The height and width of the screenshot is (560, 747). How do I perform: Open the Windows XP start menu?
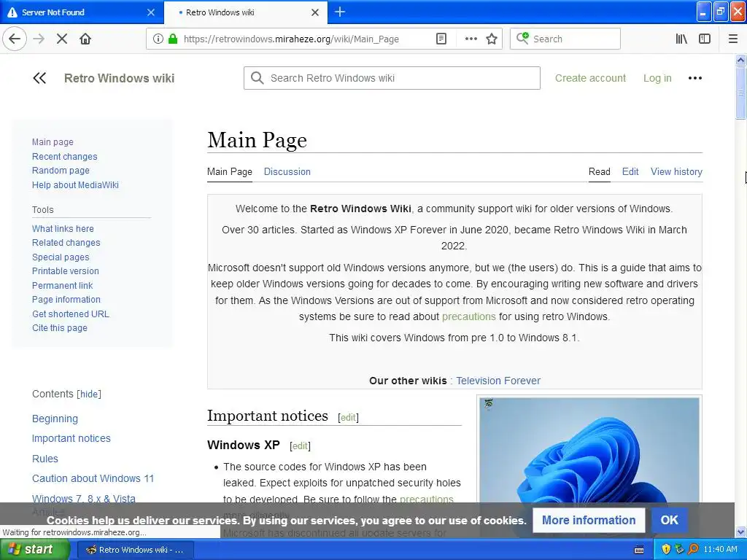point(34,550)
